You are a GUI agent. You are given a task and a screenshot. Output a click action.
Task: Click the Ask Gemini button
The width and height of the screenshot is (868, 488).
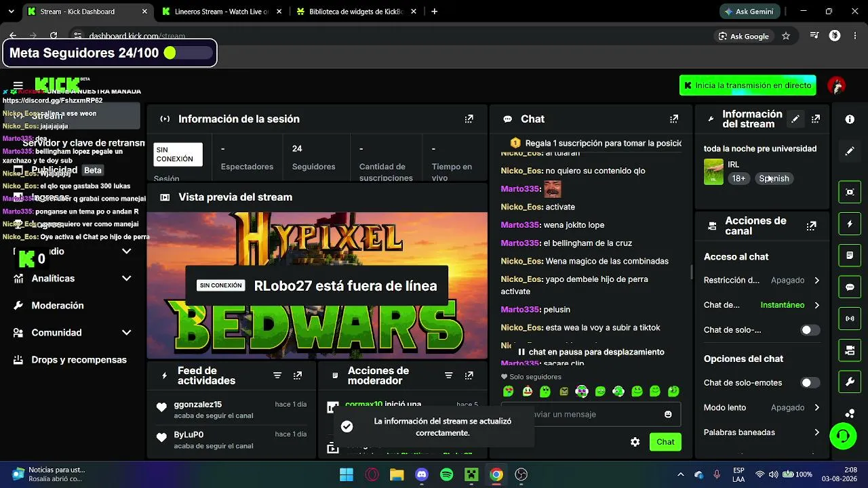pyautogui.click(x=749, y=12)
